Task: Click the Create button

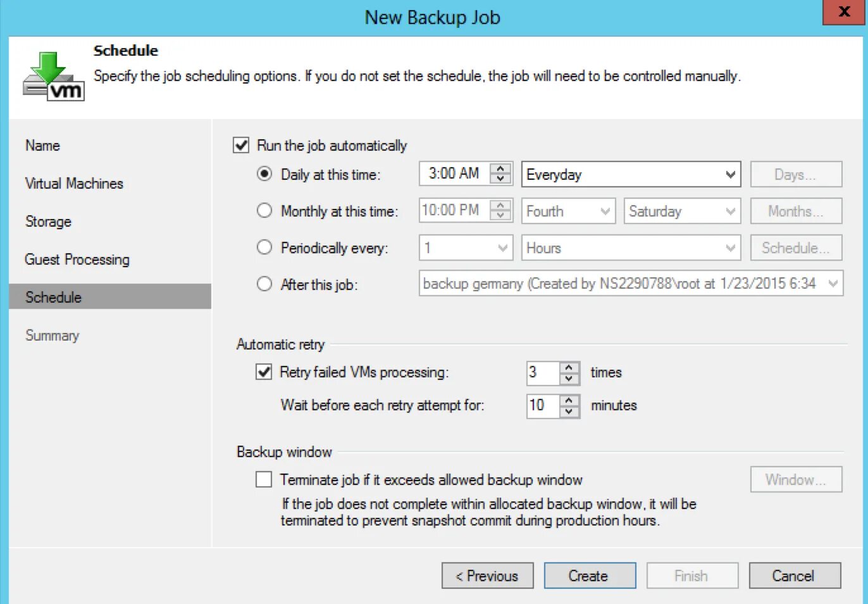Action: pos(590,576)
